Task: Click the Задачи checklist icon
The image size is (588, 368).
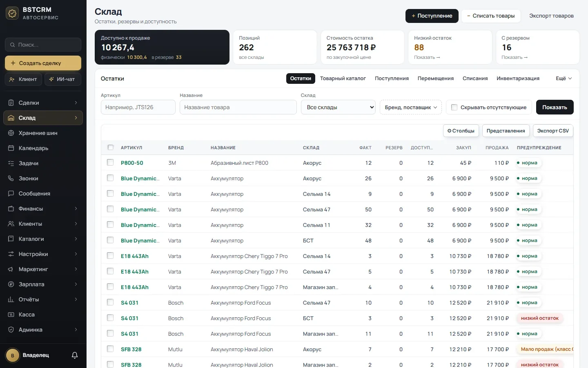Action: (x=11, y=163)
